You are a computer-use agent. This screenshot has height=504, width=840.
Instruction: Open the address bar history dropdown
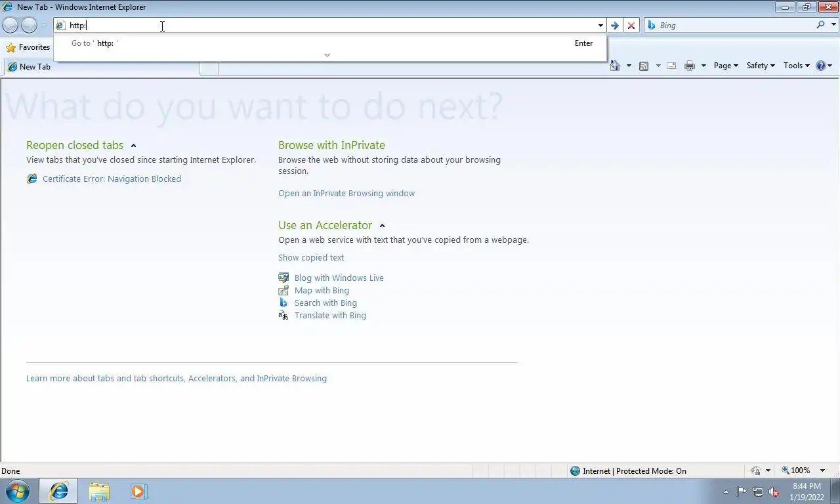600,26
